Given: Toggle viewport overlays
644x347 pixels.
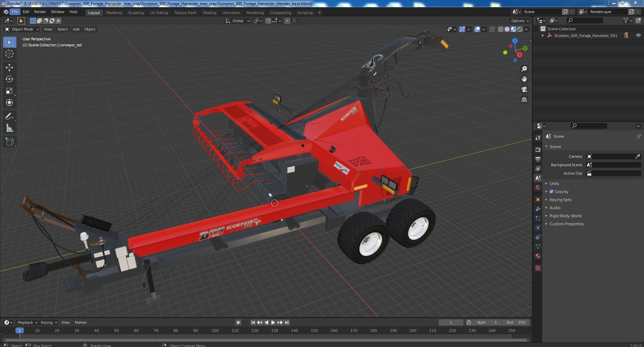Looking at the screenshot, I should pyautogui.click(x=477, y=29).
